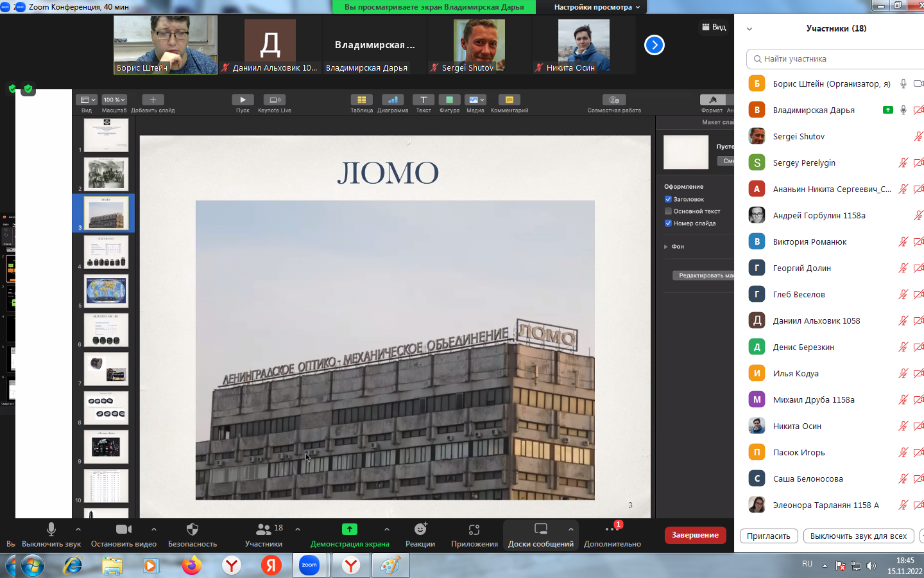924x578 pixels.
Task: Open Zoom Вид view menu
Action: pyautogui.click(x=714, y=27)
